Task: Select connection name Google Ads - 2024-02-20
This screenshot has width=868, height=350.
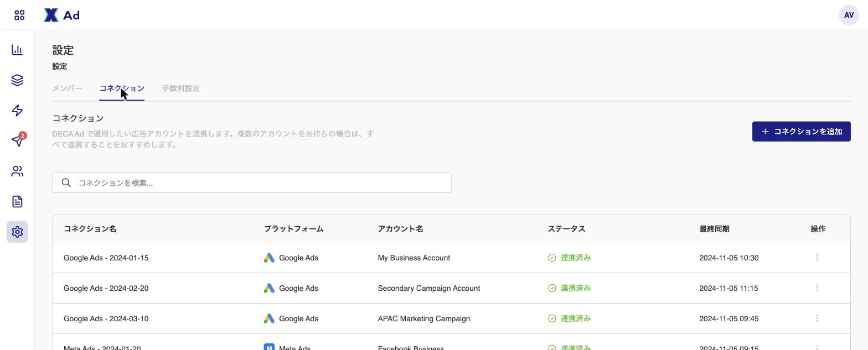Action: 106,288
